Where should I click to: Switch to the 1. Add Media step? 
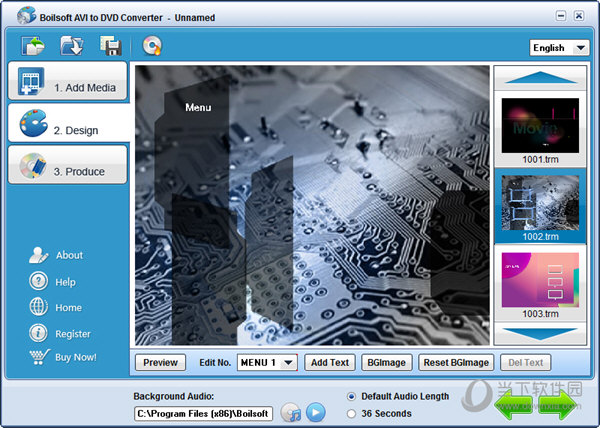[x=68, y=85]
